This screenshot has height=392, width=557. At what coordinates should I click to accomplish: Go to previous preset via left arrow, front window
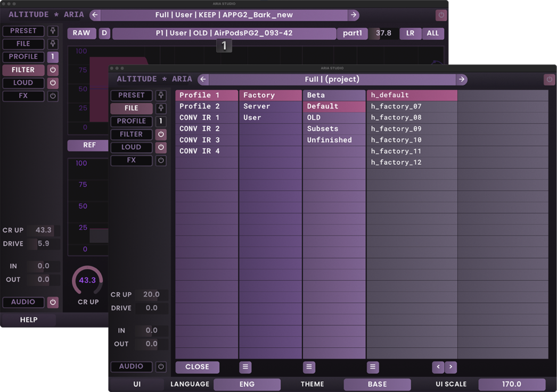[x=203, y=79]
